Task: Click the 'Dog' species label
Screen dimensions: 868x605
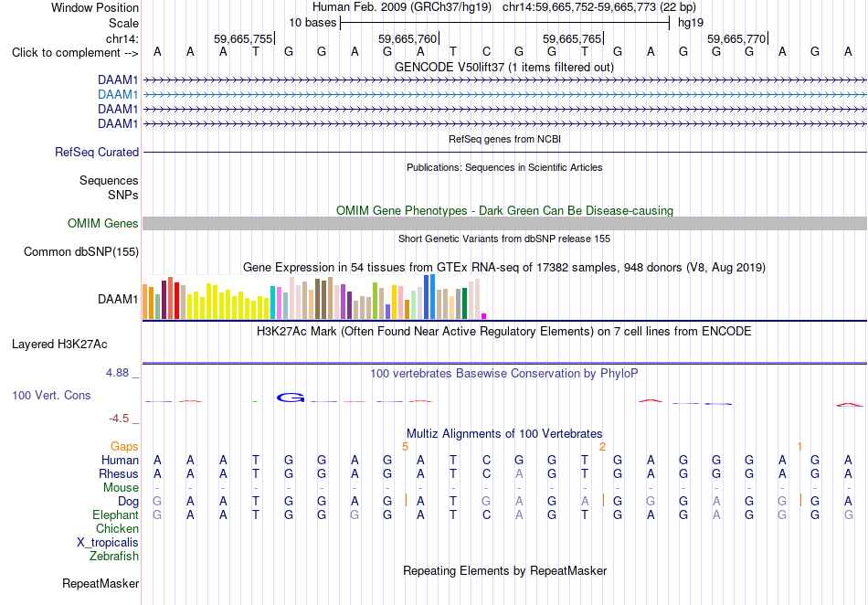Action: pyautogui.click(x=128, y=502)
